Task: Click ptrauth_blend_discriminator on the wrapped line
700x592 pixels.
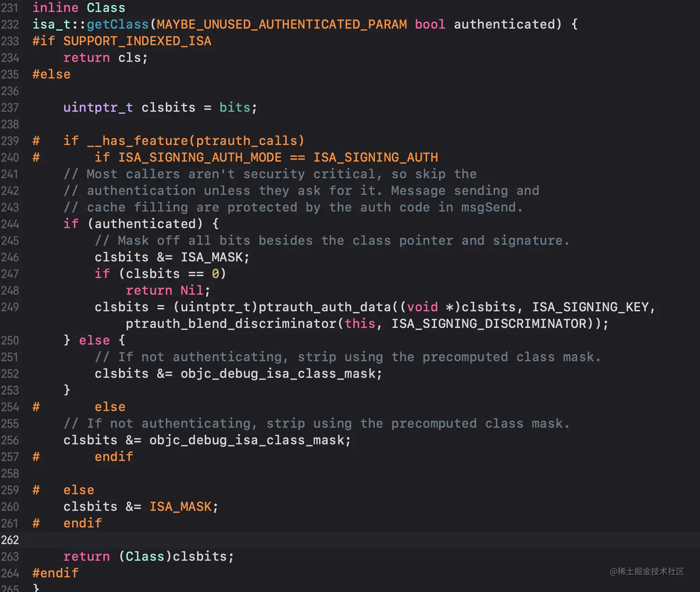Action: tap(231, 324)
